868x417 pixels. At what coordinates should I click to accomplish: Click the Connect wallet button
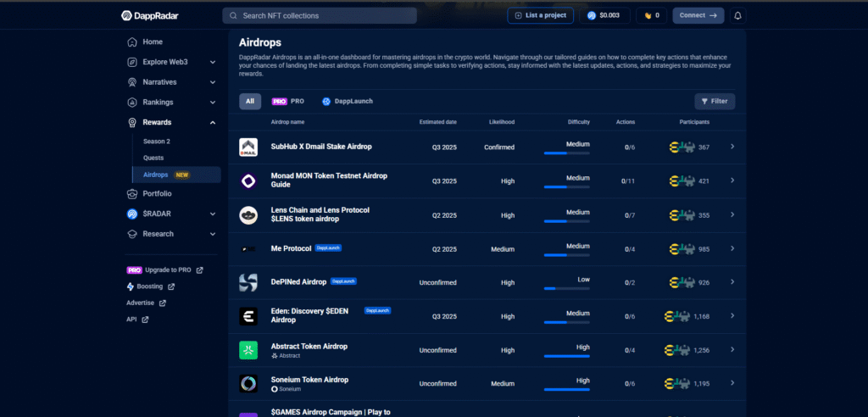coord(698,15)
